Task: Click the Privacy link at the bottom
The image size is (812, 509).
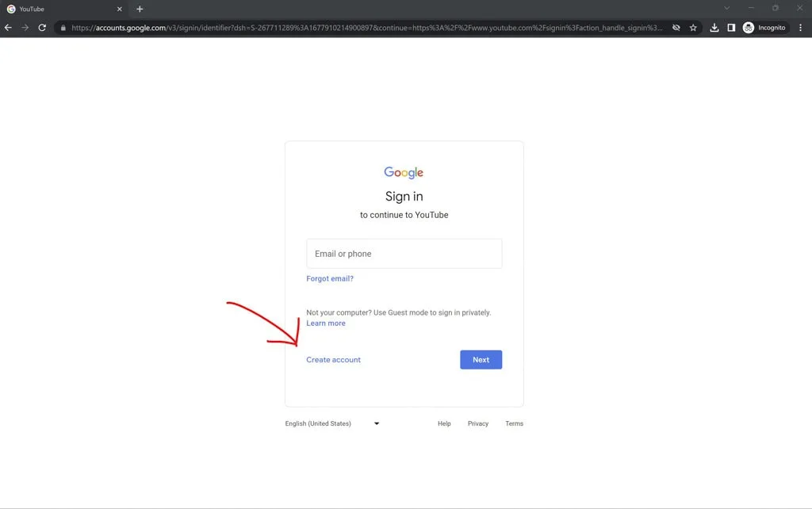Action: [x=478, y=423]
